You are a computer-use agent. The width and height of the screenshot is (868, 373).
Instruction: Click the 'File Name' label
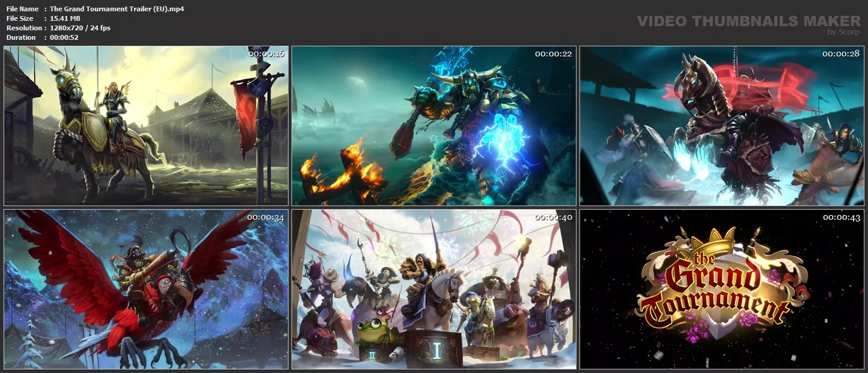pos(23,9)
